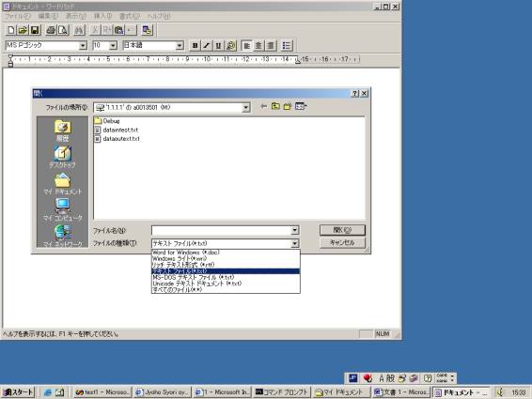
Task: Select the マイ ネットワーク places shortcut
Action: point(62,236)
